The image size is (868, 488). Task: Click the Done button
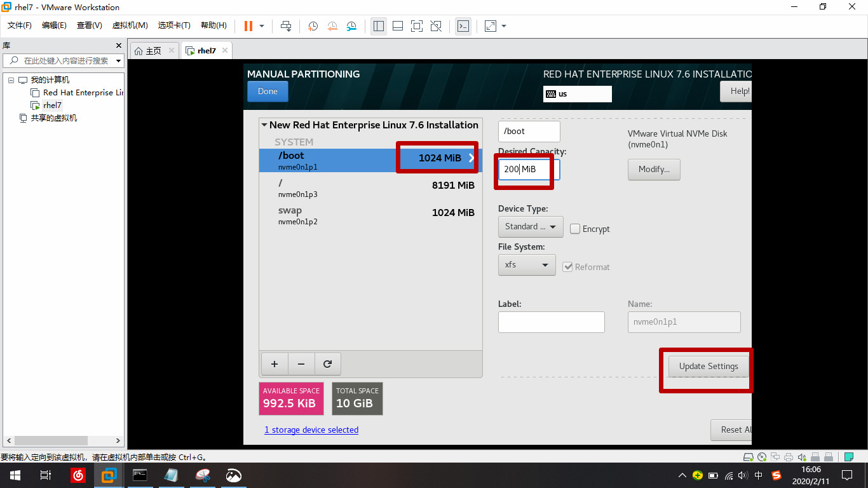click(x=268, y=91)
